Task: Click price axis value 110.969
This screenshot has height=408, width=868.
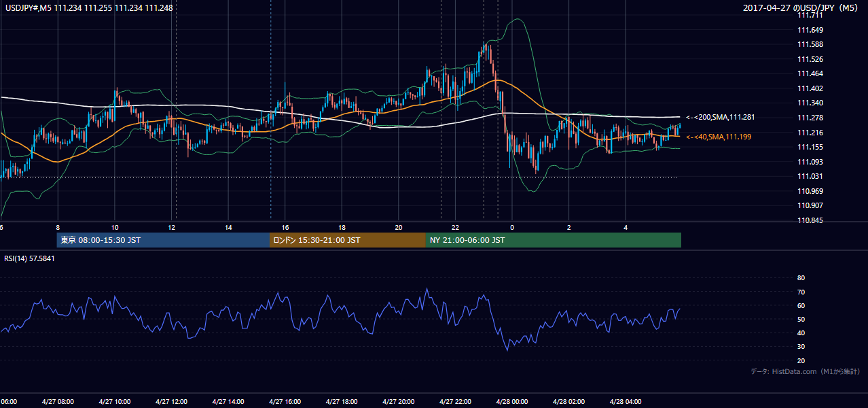Action: click(x=810, y=191)
